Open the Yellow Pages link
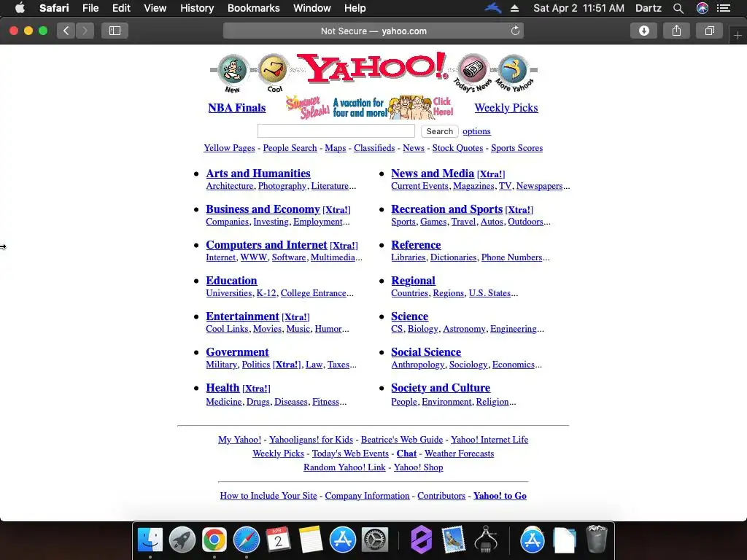 click(x=229, y=148)
